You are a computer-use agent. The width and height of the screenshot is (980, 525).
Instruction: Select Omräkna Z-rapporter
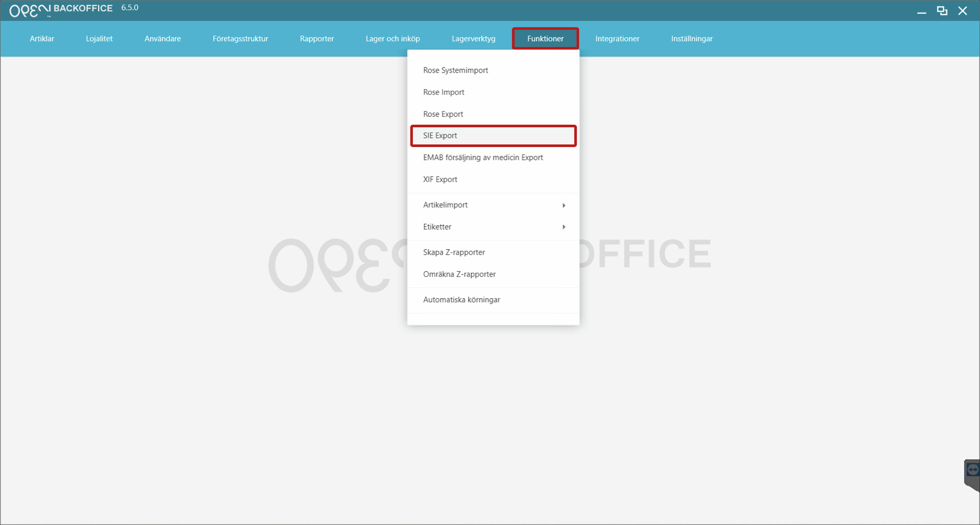pyautogui.click(x=493, y=274)
